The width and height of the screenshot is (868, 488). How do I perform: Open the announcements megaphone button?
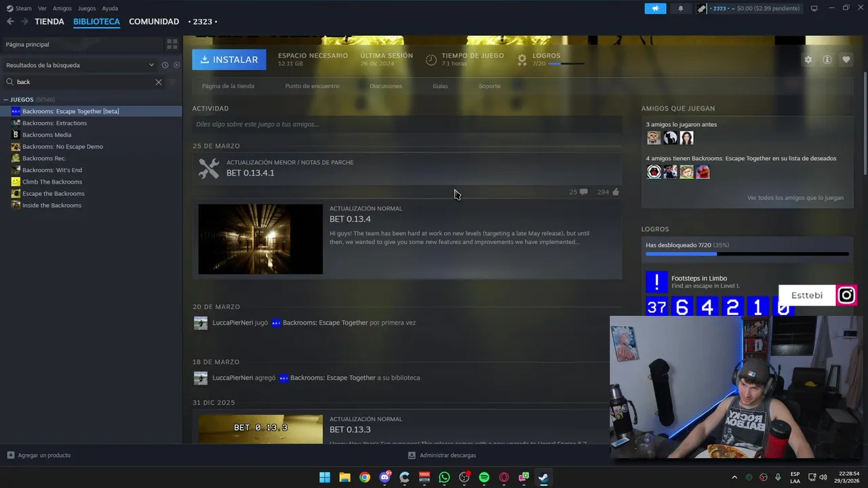click(655, 8)
